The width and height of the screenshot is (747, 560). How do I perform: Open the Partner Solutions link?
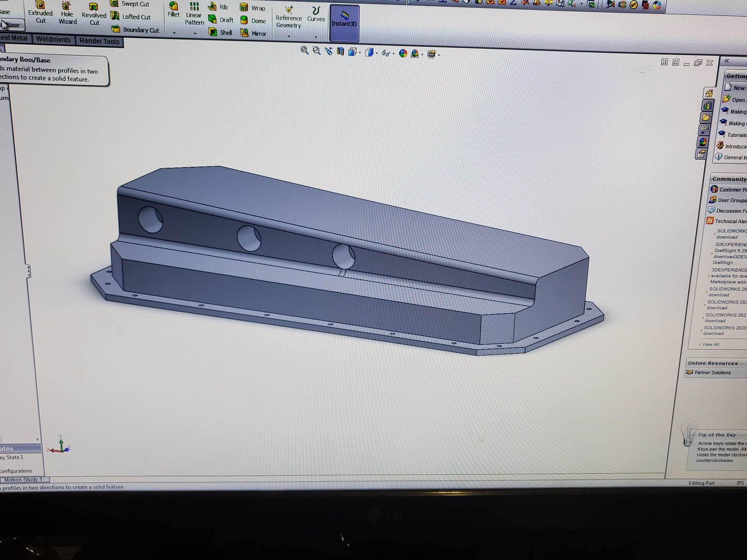[709, 372]
